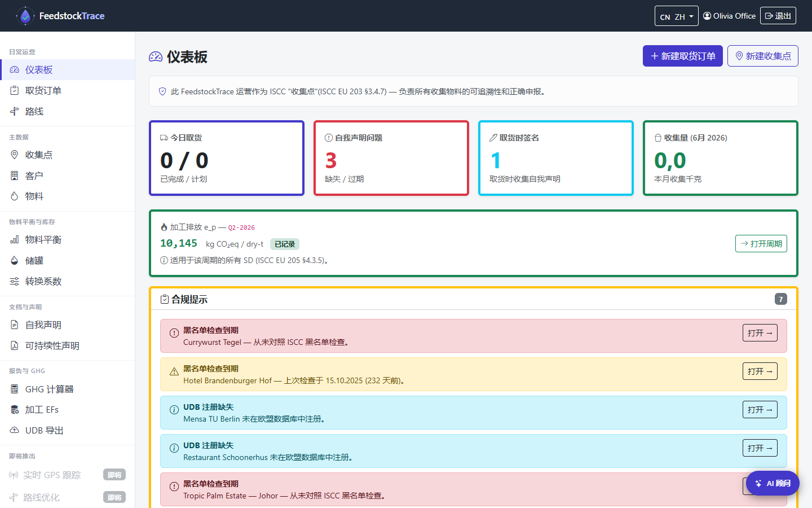The image size is (812, 508).
Task: Open the CN ZH language dropdown
Action: tap(677, 16)
